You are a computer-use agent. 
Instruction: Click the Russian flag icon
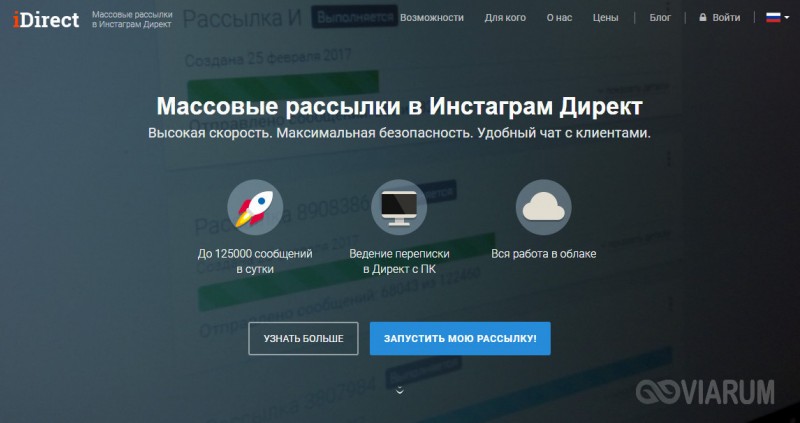pyautogui.click(x=773, y=18)
